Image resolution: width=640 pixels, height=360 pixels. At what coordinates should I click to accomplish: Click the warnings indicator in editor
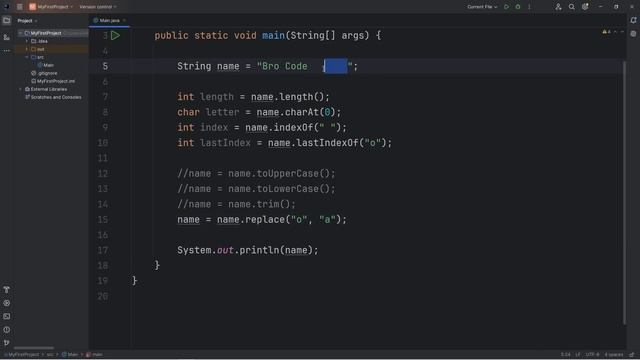point(607,32)
